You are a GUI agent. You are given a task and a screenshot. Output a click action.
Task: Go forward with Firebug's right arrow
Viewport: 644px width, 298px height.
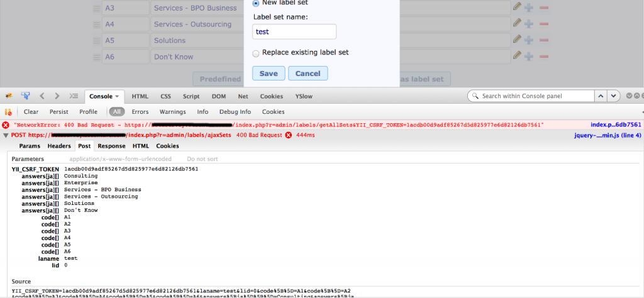coord(57,96)
